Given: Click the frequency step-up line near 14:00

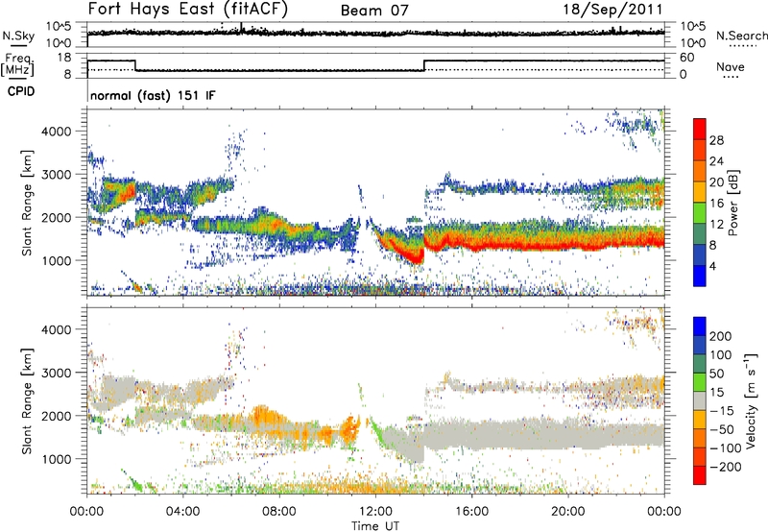Looking at the screenshot, I should point(424,65).
